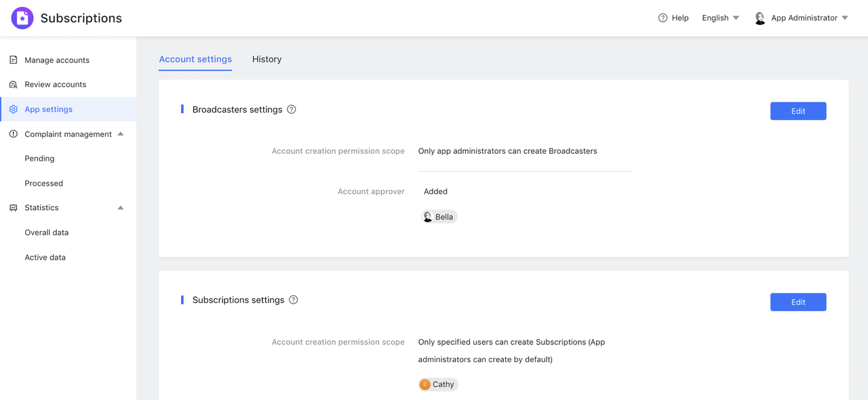This screenshot has width=868, height=400.
Task: Collapse the Complaint management section
Action: pos(121,134)
